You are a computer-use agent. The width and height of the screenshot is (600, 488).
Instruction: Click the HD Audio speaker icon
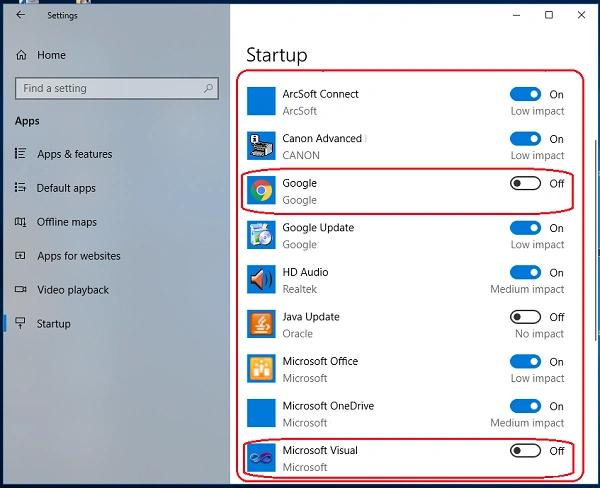pos(261,279)
